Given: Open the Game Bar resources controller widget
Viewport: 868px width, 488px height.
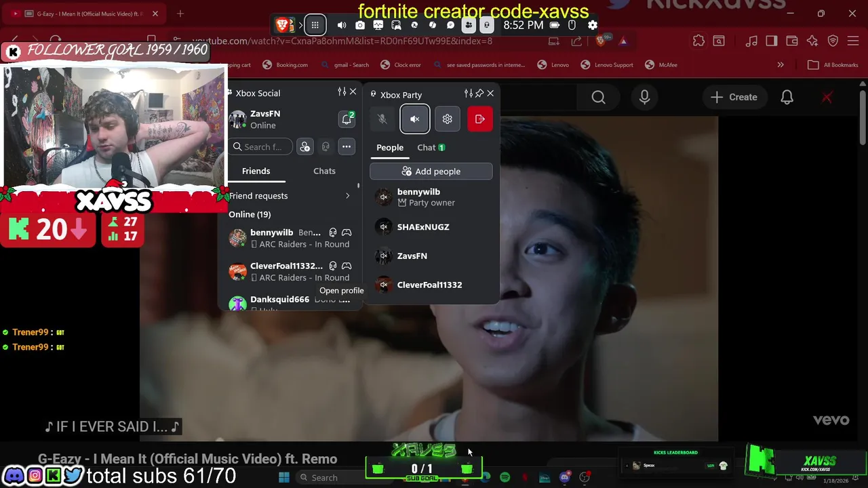Looking at the screenshot, I should (396, 25).
